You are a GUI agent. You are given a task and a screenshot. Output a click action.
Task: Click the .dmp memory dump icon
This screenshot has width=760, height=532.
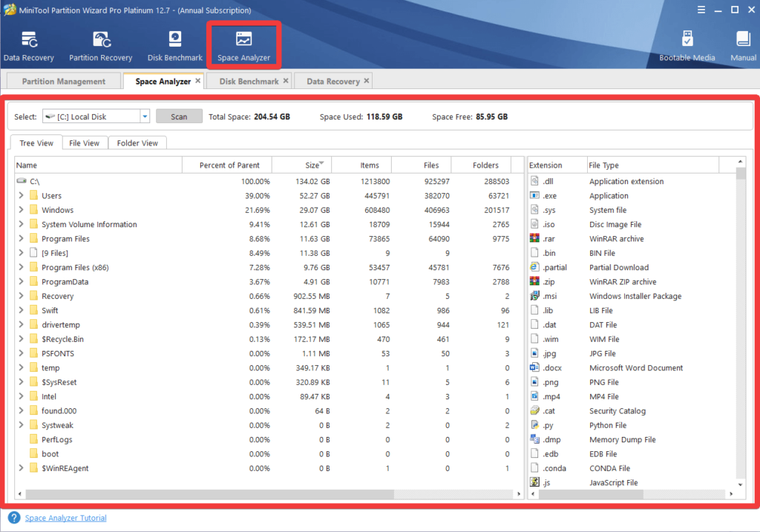coord(534,439)
